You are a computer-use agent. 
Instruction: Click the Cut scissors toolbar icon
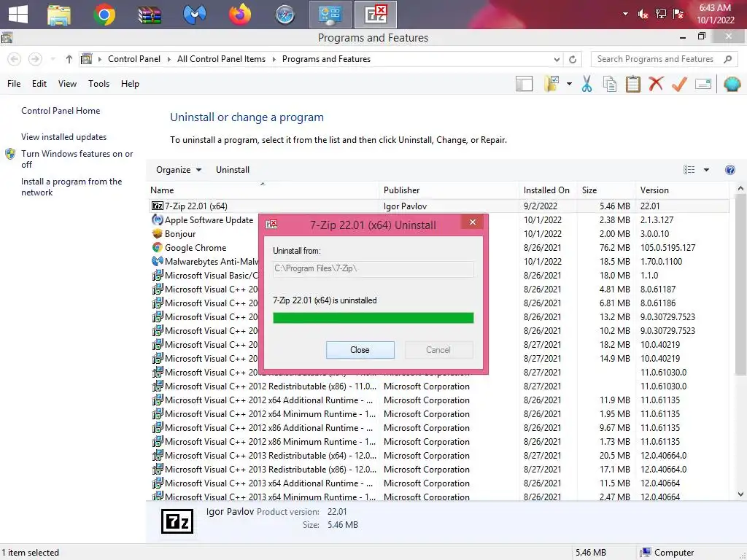coord(587,84)
